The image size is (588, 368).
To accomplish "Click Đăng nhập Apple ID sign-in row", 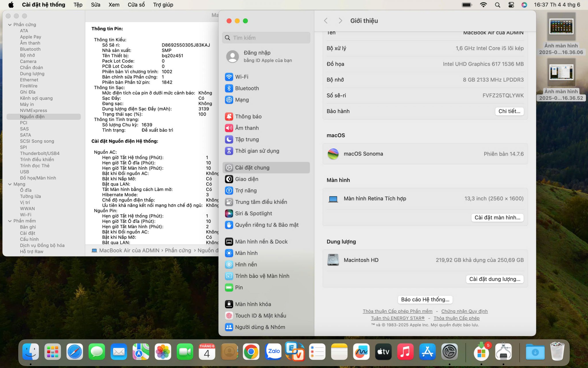I will [266, 56].
